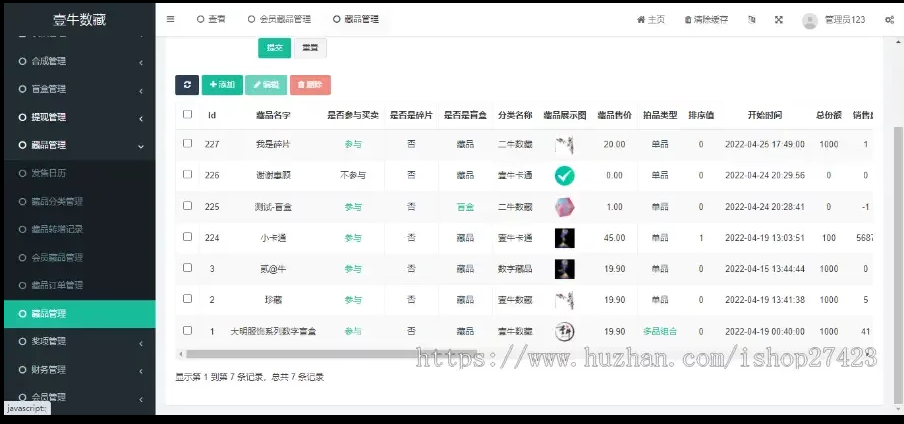
Task: Tick the checkbox for row Id 2
Action: pos(187,299)
